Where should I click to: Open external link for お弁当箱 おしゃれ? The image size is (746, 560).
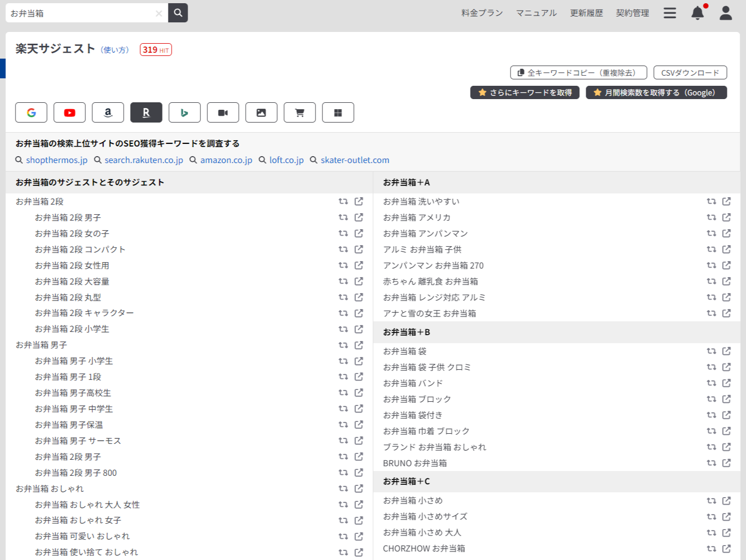tap(359, 489)
